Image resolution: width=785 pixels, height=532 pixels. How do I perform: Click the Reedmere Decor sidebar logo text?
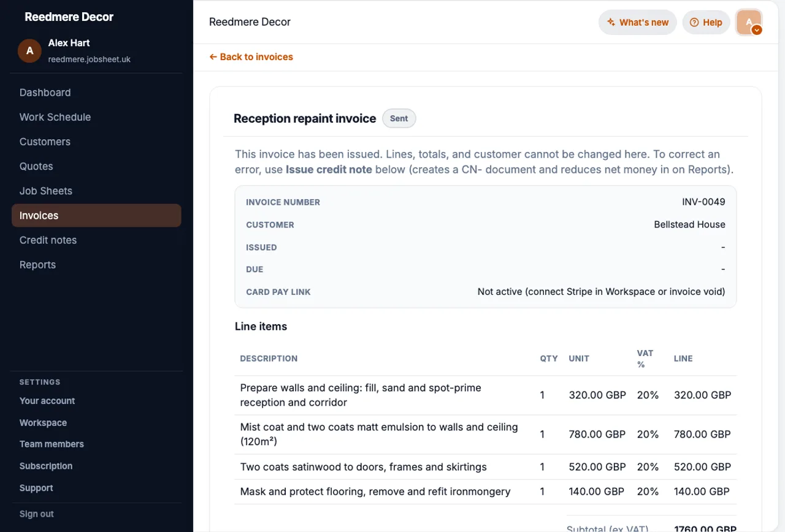[x=69, y=17]
